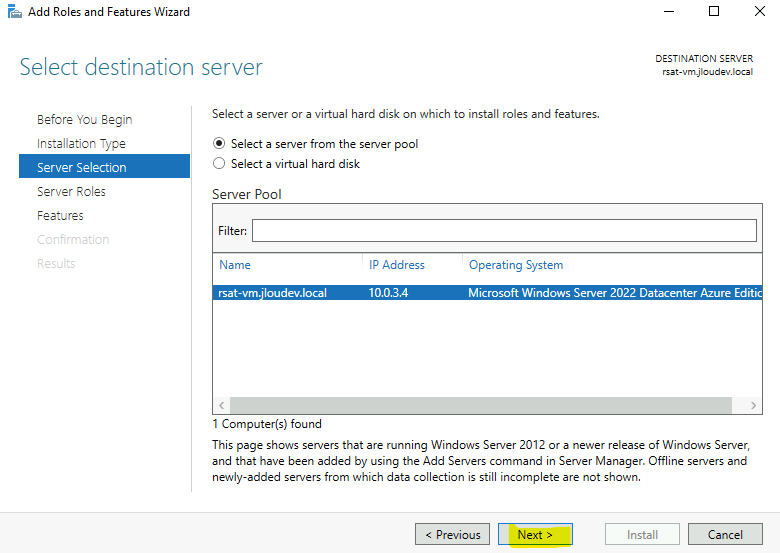Click the disabled Results step

56,263
